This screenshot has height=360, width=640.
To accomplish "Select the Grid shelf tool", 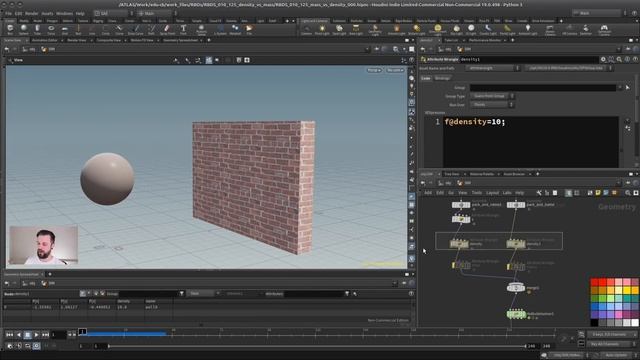I will click(x=64, y=29).
